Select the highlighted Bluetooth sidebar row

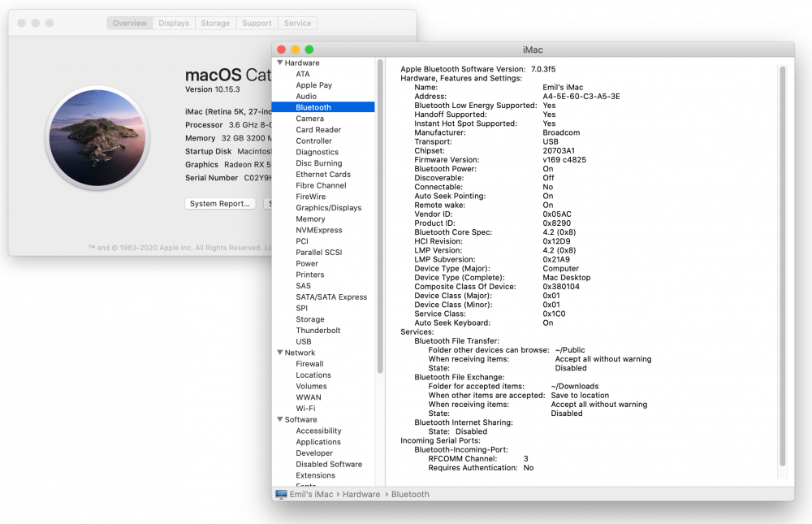pos(323,107)
